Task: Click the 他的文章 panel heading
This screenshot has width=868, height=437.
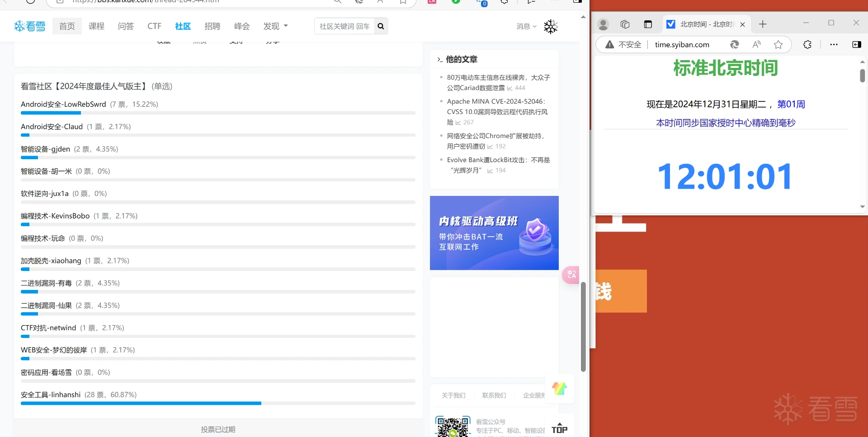Action: point(462,59)
